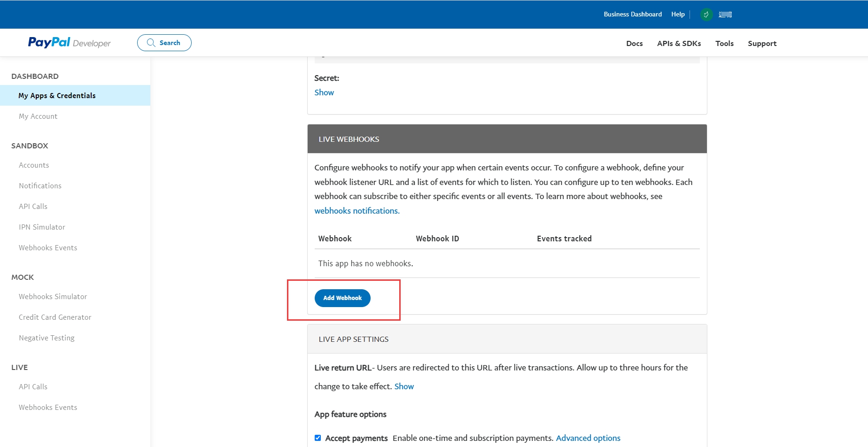Show the Live return URL
The height and width of the screenshot is (447, 868).
pyautogui.click(x=404, y=386)
